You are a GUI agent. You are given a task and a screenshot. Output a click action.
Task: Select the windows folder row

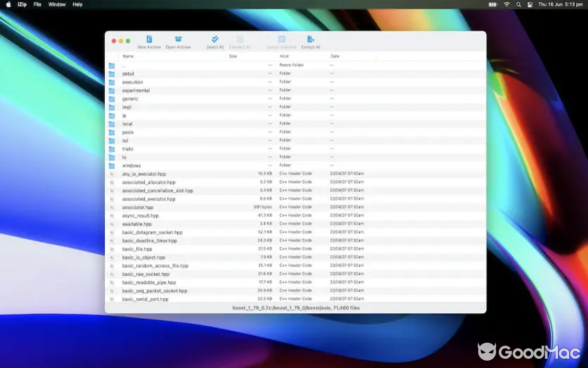tap(131, 165)
